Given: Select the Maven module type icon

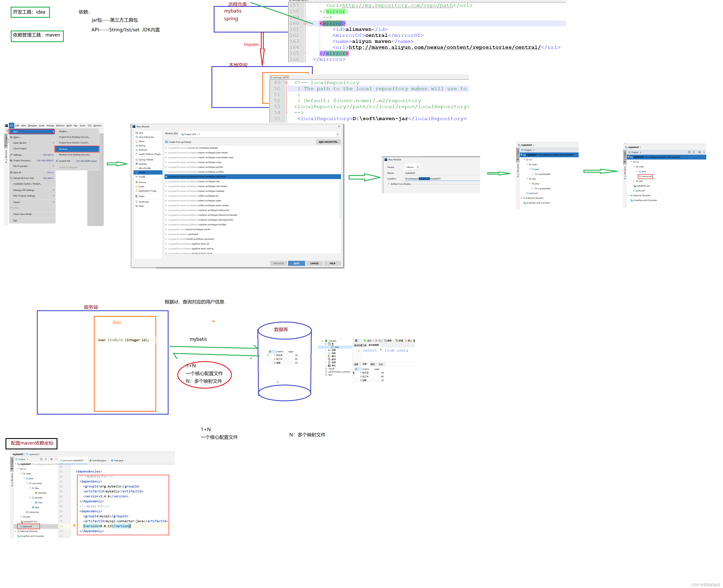Looking at the screenshot, I should (137, 172).
